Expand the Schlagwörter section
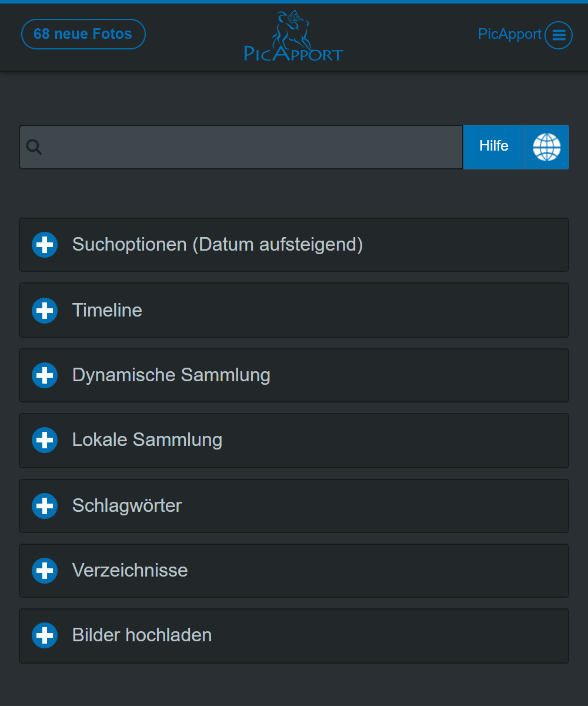The width and height of the screenshot is (588, 706). [x=127, y=505]
